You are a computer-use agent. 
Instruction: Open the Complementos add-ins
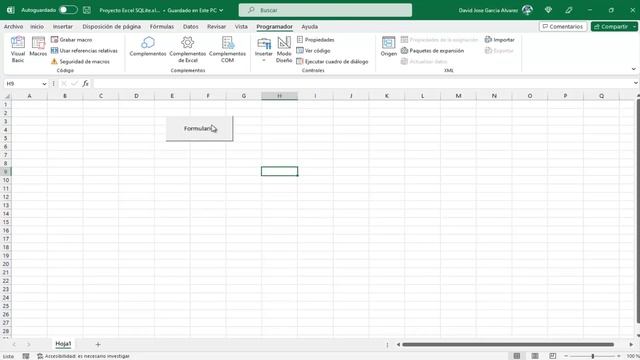148,46
